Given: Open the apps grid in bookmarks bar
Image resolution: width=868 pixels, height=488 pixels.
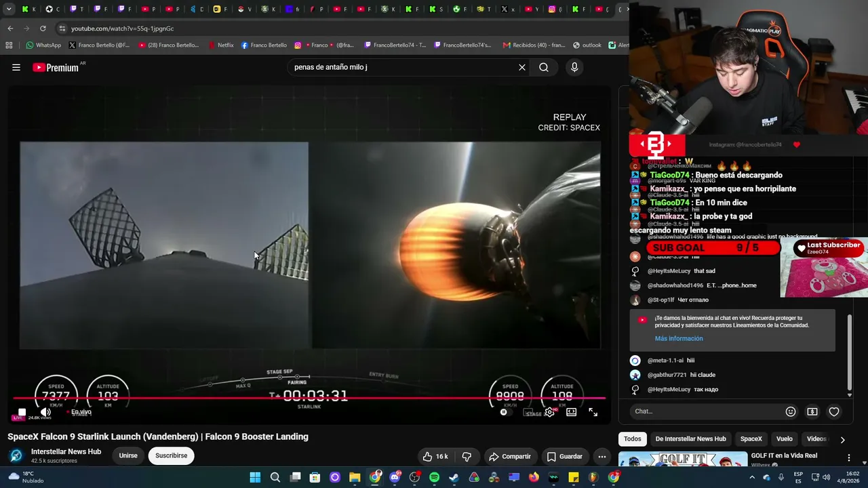Looking at the screenshot, I should point(9,45).
